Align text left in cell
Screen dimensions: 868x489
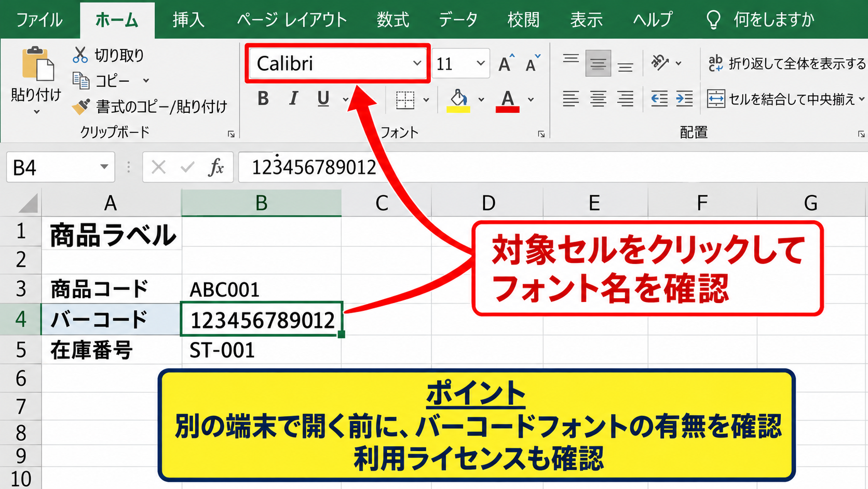click(571, 99)
